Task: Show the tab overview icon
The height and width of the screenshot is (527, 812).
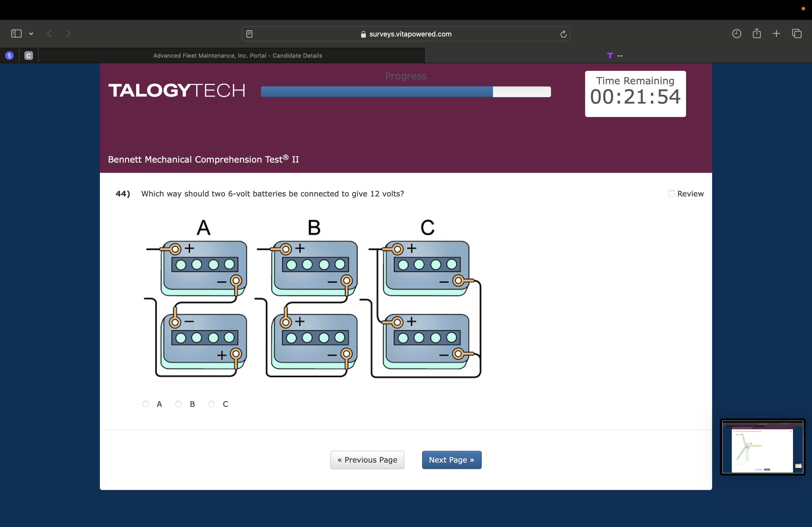Action: click(797, 33)
